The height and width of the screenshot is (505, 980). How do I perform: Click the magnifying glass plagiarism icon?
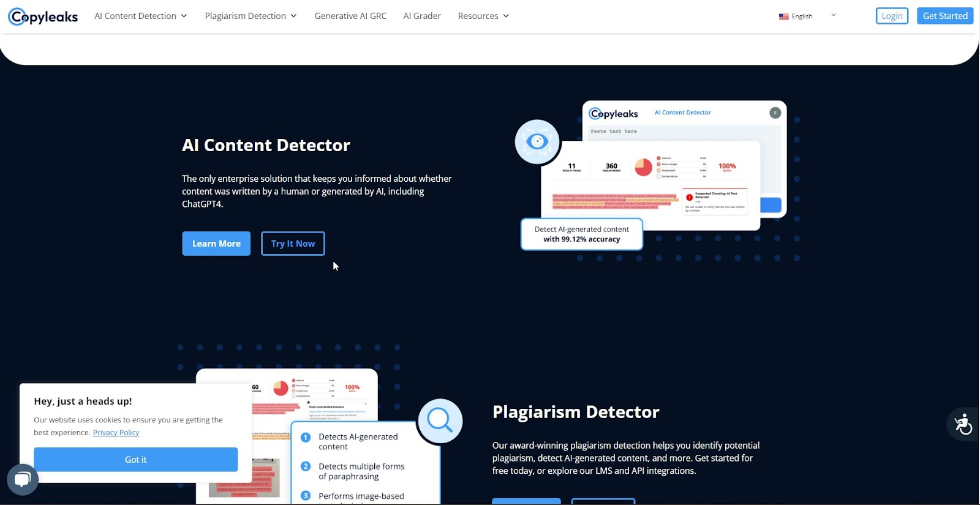pyautogui.click(x=440, y=421)
